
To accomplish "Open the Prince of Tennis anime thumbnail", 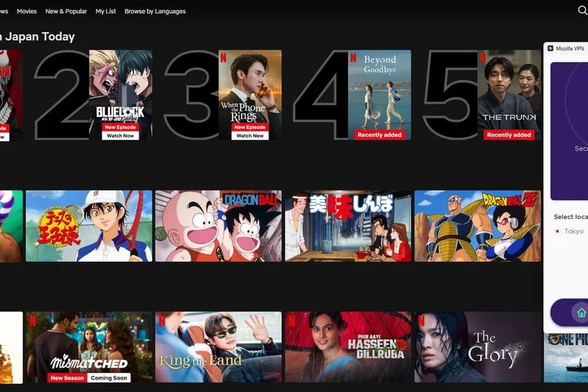I will (x=89, y=226).
